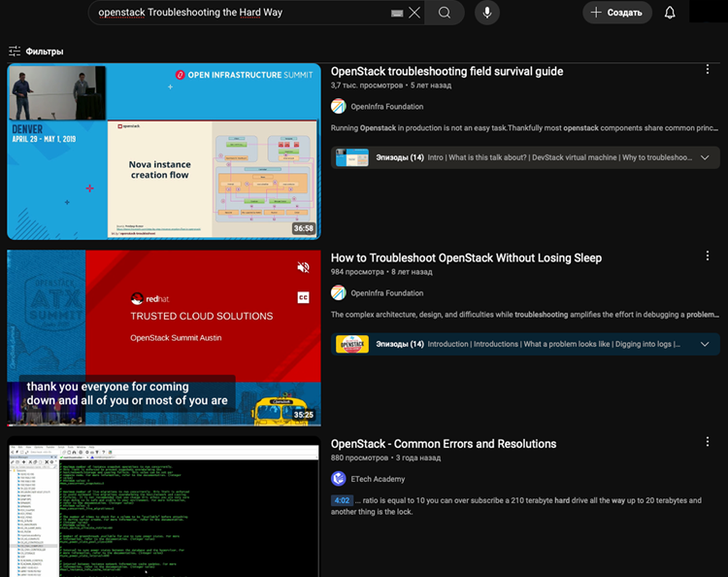
Task: Open OpenStack troubleshooting field survival guide title
Action: coord(447,72)
